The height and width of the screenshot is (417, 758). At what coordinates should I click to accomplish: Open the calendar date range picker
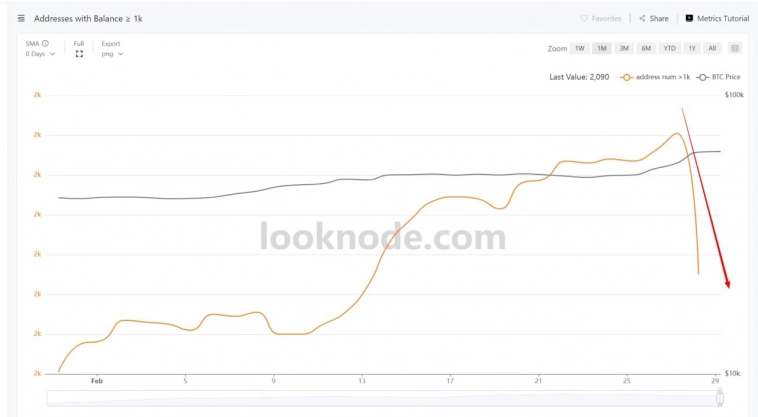point(735,48)
